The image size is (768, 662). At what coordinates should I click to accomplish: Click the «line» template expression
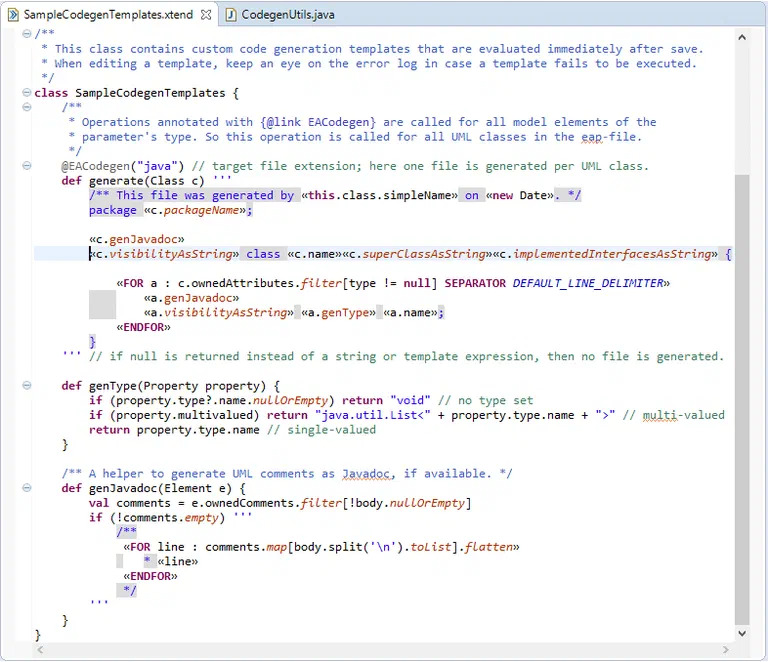178,562
